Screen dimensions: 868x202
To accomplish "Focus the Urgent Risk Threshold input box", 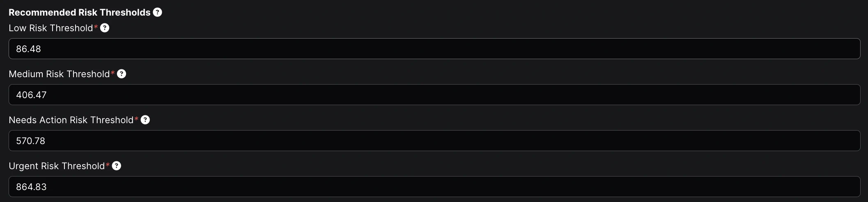I will coord(434,187).
